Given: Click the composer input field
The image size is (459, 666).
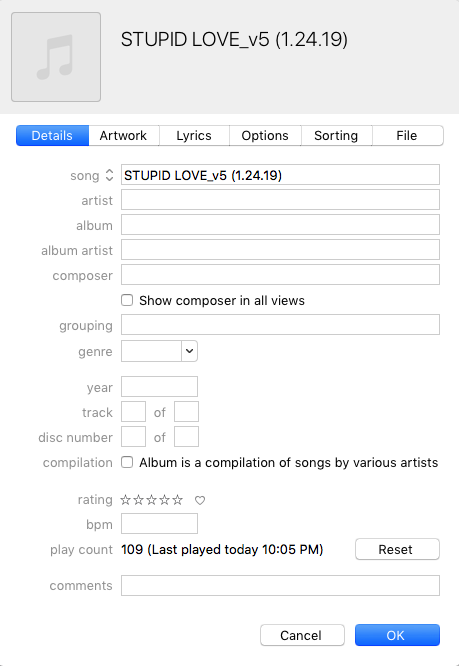Looking at the screenshot, I should pos(280,275).
